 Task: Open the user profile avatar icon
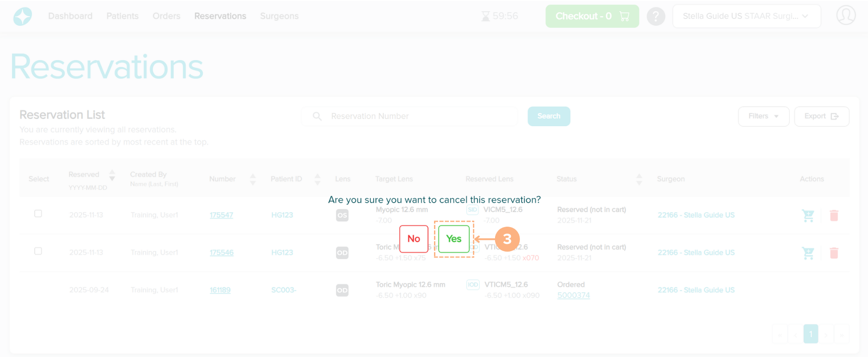pos(845,15)
